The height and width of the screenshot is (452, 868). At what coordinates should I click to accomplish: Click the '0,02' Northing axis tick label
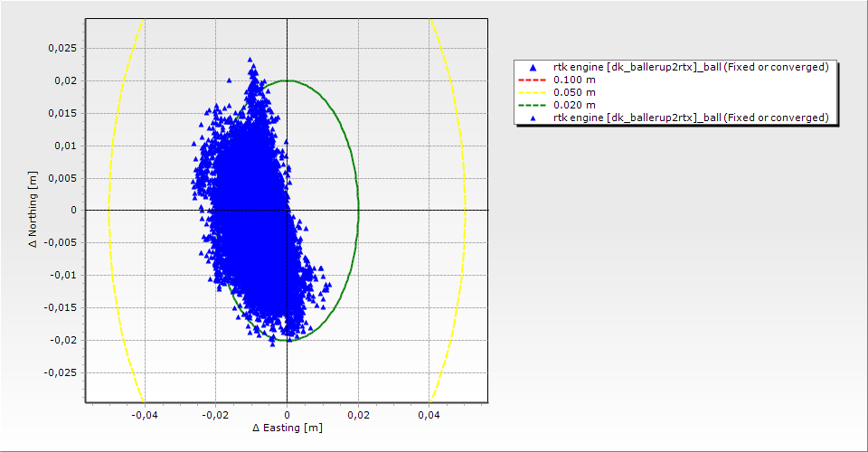tap(66, 80)
